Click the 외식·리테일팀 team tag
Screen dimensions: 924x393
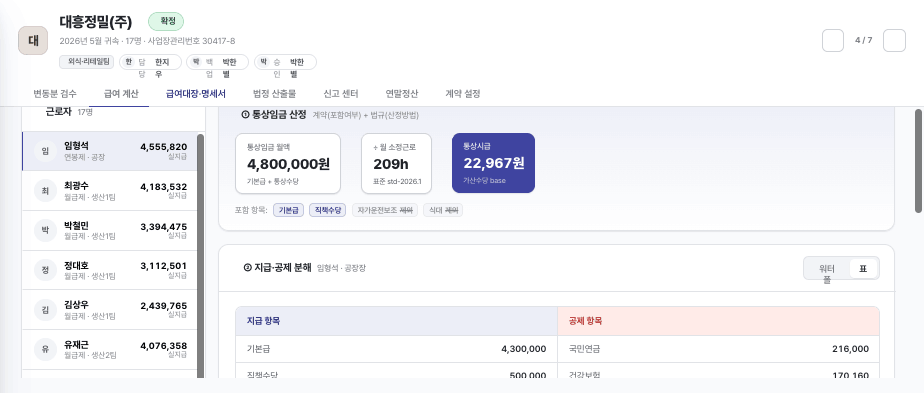(87, 61)
